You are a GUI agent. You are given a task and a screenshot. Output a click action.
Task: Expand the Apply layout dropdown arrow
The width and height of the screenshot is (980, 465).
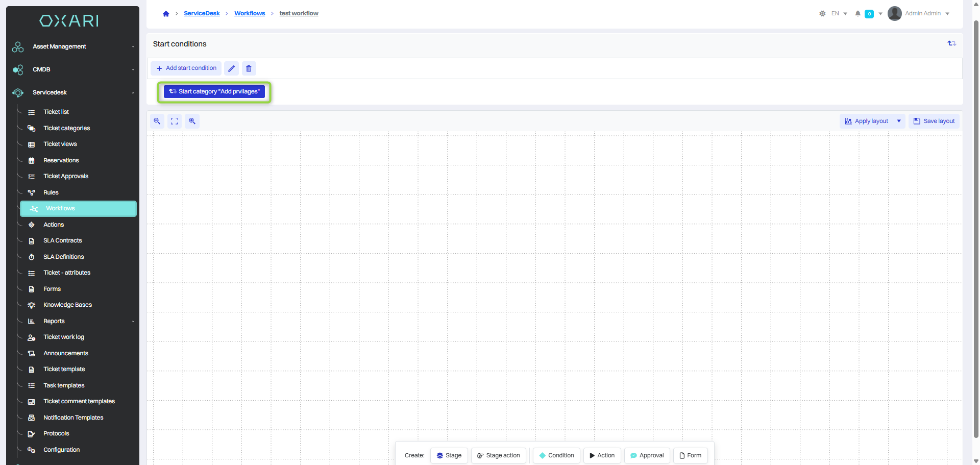pos(899,121)
